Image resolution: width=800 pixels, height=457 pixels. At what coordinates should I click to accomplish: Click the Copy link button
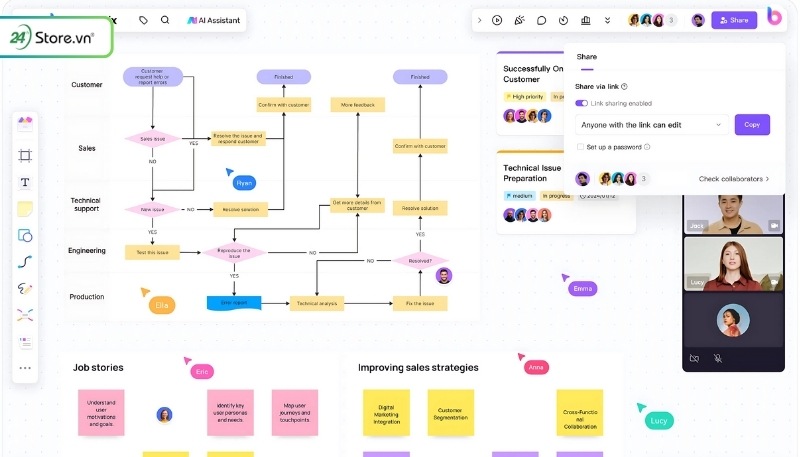coord(752,125)
